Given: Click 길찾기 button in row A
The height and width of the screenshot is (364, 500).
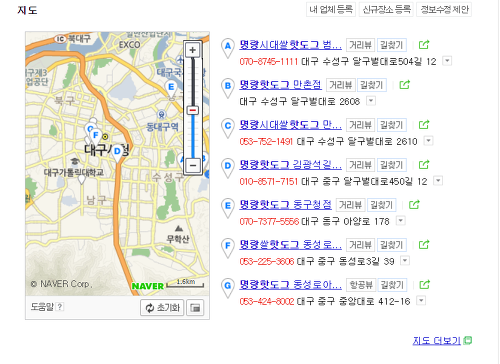Looking at the screenshot, I should [x=392, y=45].
